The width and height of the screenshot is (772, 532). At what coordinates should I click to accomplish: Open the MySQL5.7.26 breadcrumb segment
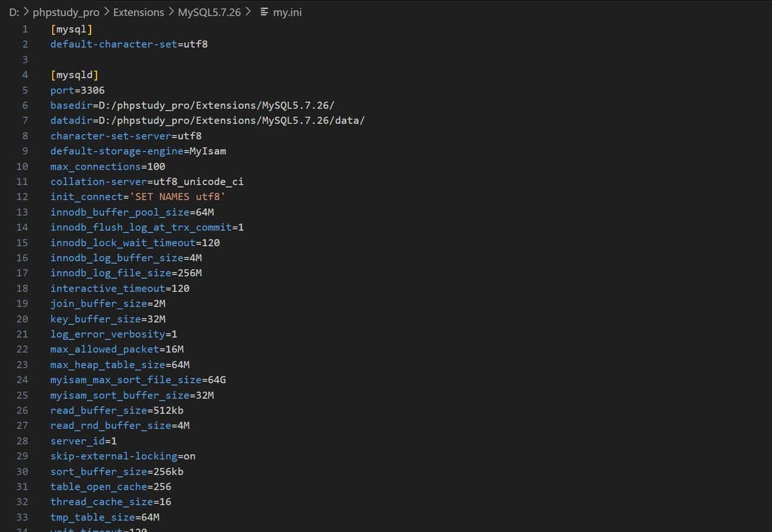click(209, 12)
